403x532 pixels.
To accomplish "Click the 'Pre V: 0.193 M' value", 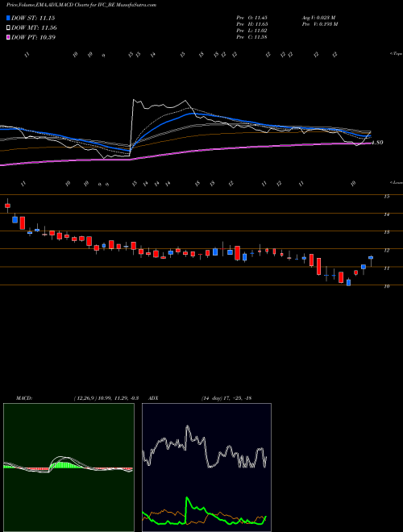I will point(319,24).
